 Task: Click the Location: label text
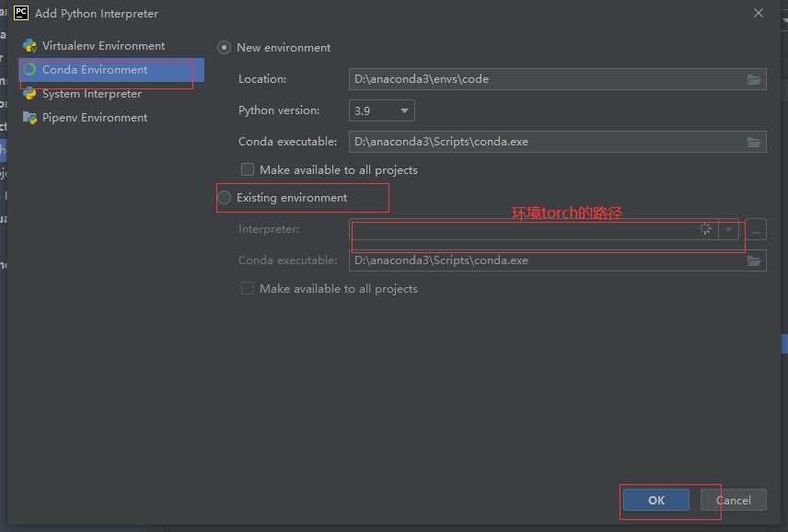click(x=262, y=79)
